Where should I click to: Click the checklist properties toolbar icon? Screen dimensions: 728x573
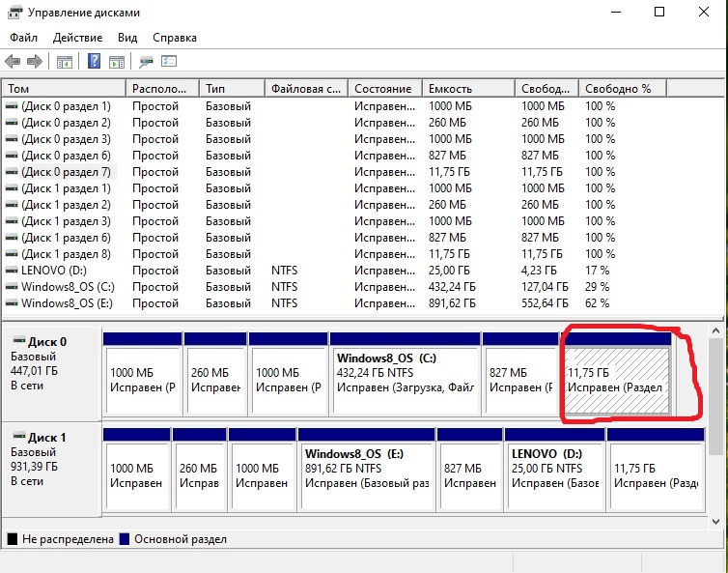point(170,62)
